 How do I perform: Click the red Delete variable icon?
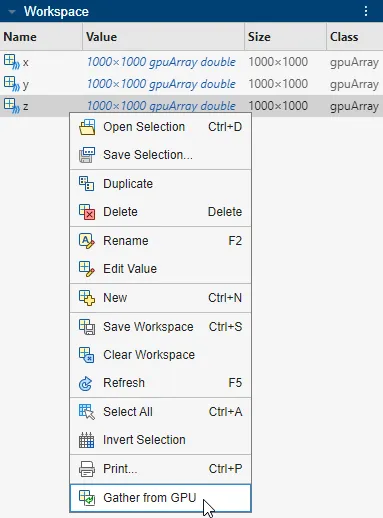pyautogui.click(x=87, y=212)
